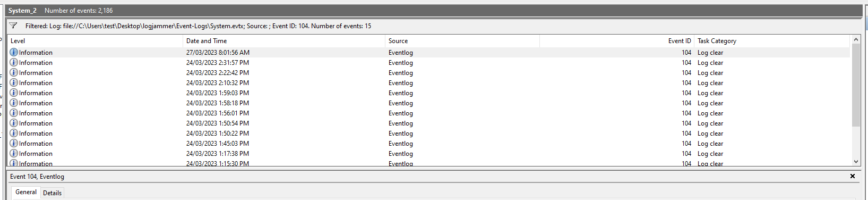
Task: Click the vertical scrollbar thumb
Action: pos(856,85)
